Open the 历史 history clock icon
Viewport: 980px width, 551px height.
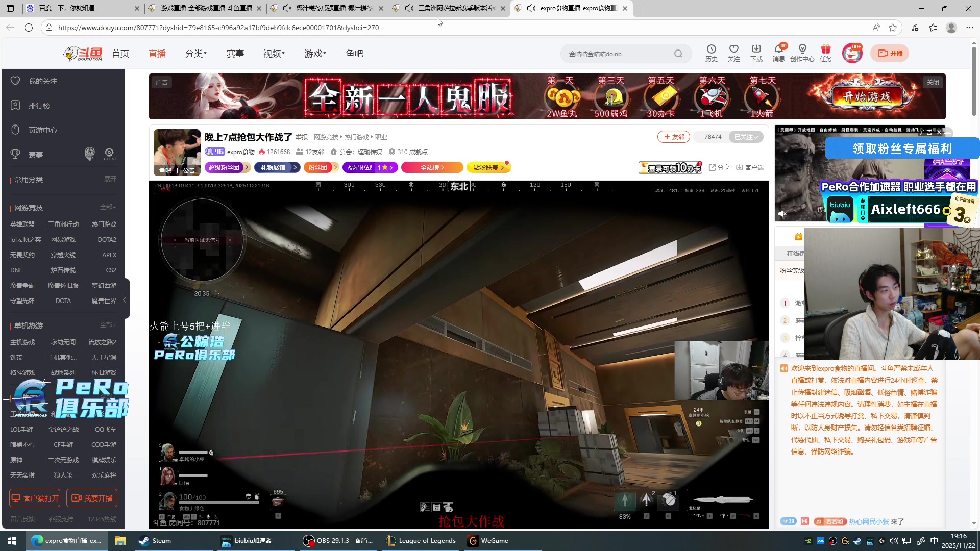point(711,49)
